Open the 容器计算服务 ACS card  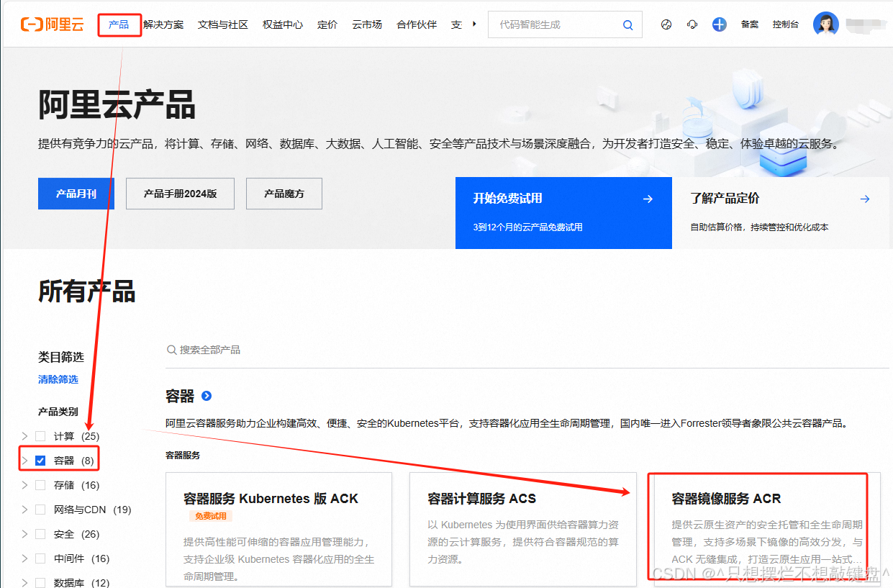coord(523,529)
